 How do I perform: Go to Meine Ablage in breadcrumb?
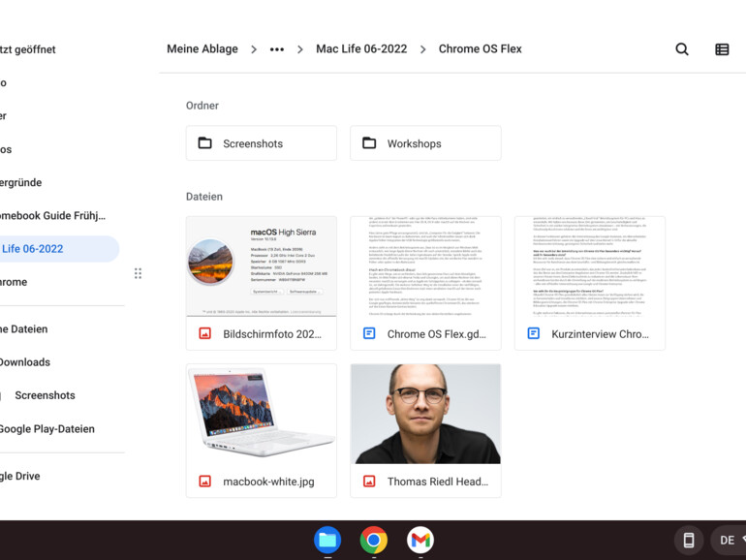pyautogui.click(x=202, y=49)
